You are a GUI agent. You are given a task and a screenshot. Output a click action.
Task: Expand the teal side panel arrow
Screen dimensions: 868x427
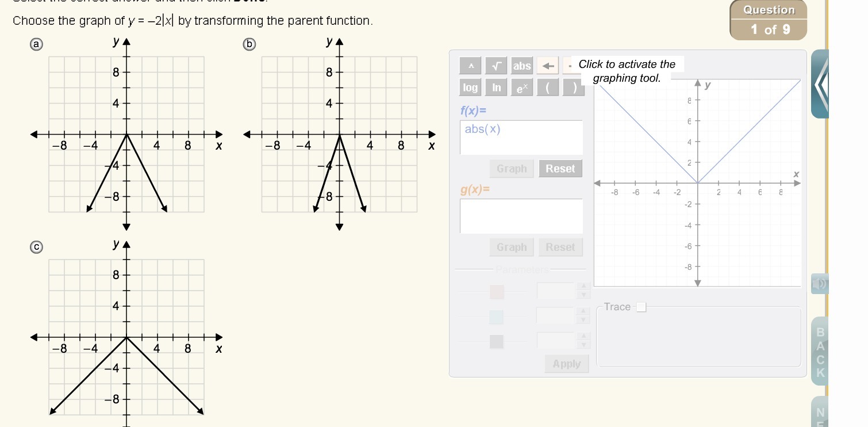820,85
